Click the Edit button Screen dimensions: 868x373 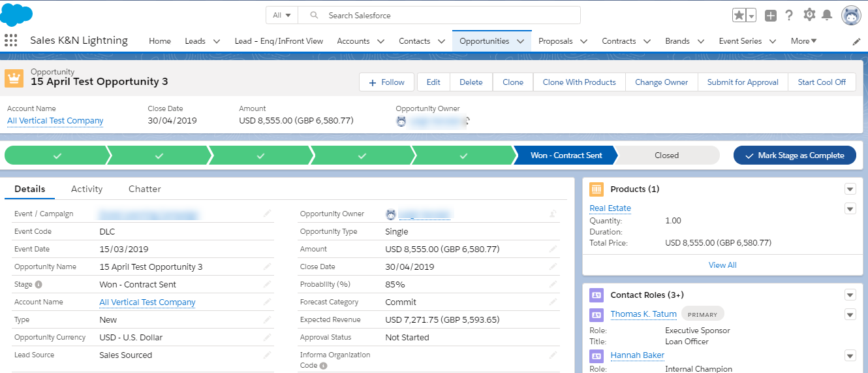pos(433,82)
